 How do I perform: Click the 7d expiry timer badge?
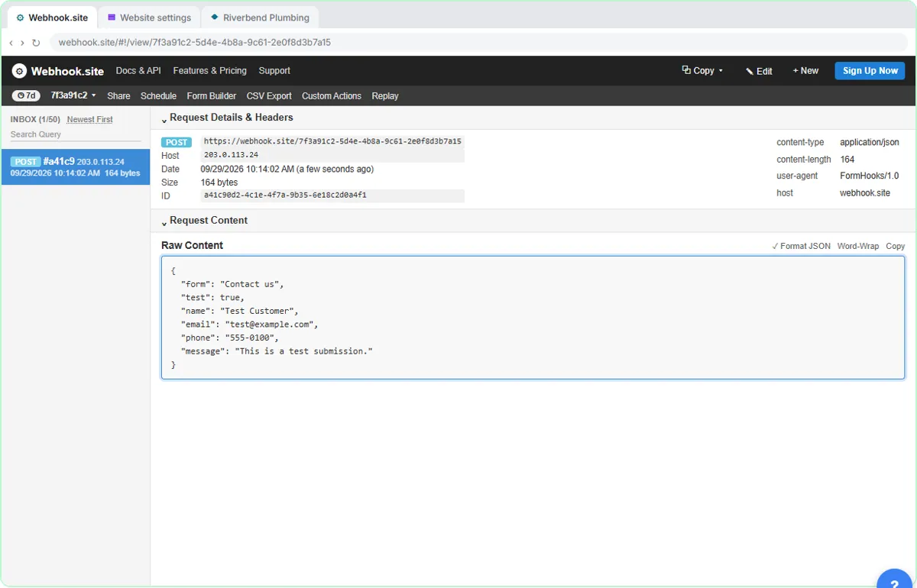coord(26,96)
